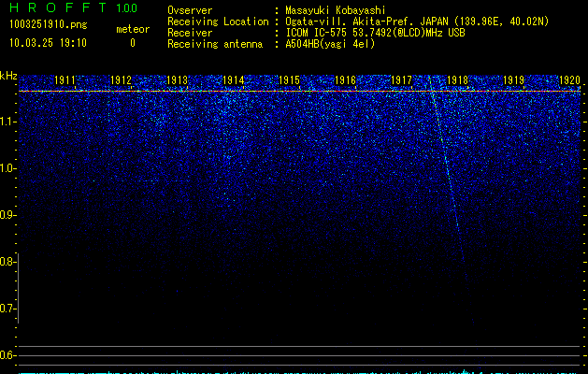Image resolution: width=588 pixels, height=374 pixels.
Task: Click the 1915 time marker
Action: (289, 80)
